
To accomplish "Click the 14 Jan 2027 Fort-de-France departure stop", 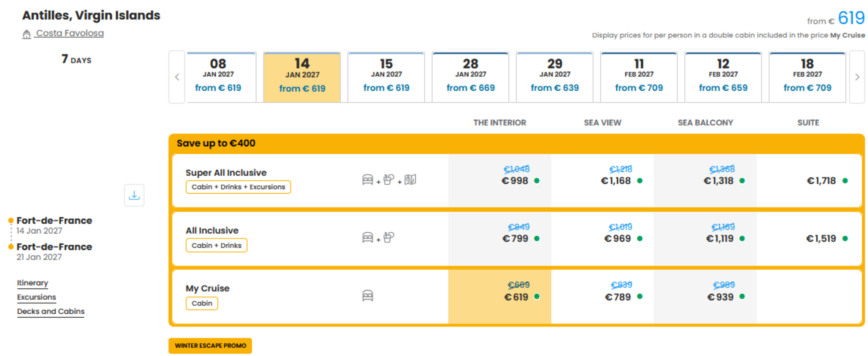I will point(54,225).
